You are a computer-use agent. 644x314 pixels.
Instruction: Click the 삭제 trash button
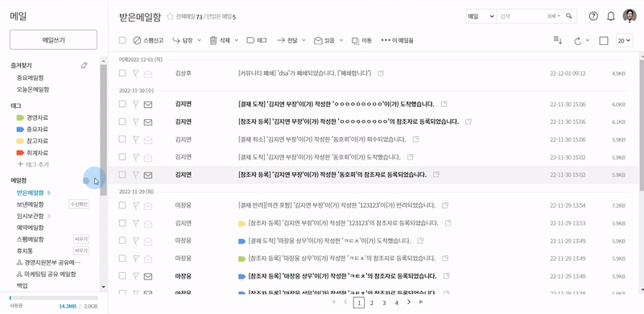pyautogui.click(x=220, y=40)
